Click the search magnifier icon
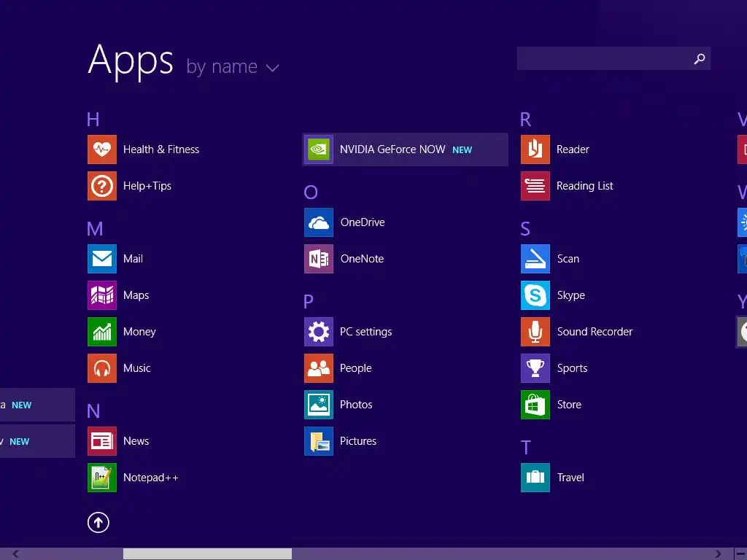Image resolution: width=747 pixels, height=560 pixels. click(x=700, y=58)
